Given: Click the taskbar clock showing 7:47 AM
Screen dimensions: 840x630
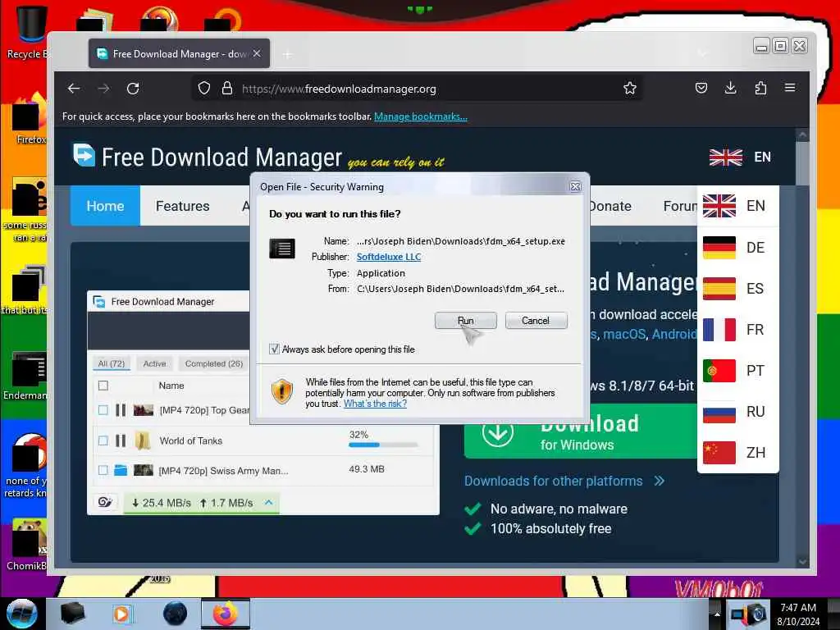Looking at the screenshot, I should 798,614.
